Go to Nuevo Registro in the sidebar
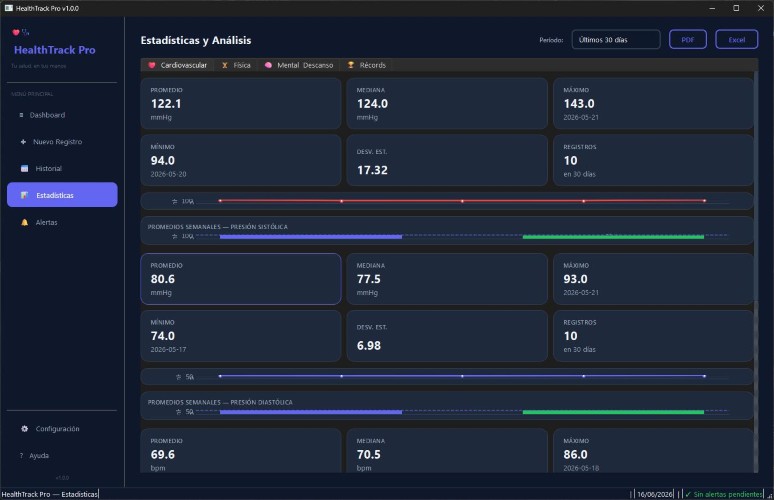Screen dimensions: 774x500 [x=62, y=142]
